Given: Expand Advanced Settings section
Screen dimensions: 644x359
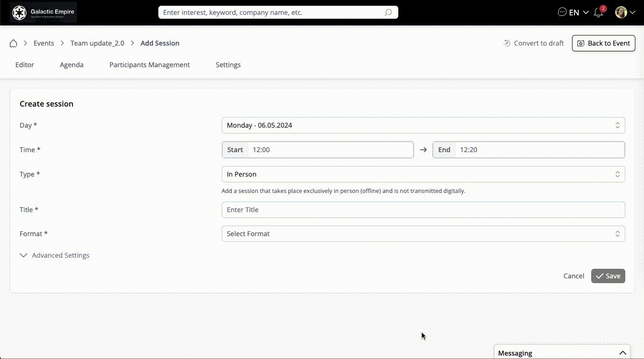Looking at the screenshot, I should click(x=55, y=255).
